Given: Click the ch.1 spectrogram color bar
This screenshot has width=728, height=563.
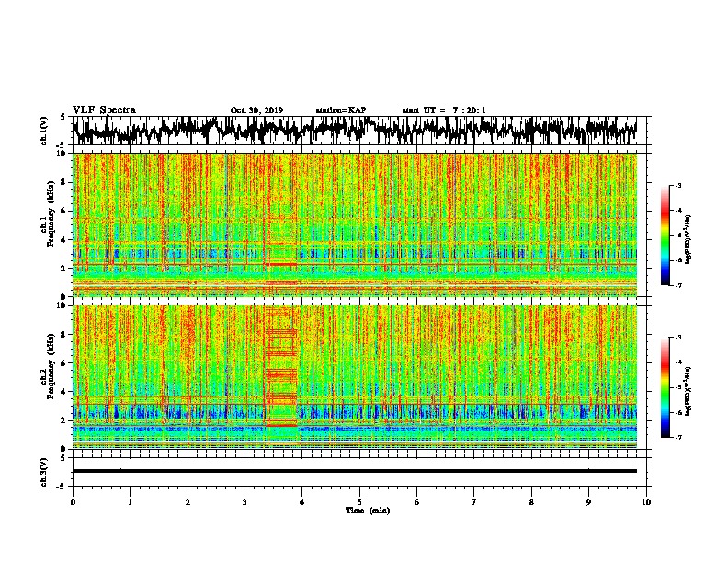Looking at the screenshot, I should click(x=665, y=236).
